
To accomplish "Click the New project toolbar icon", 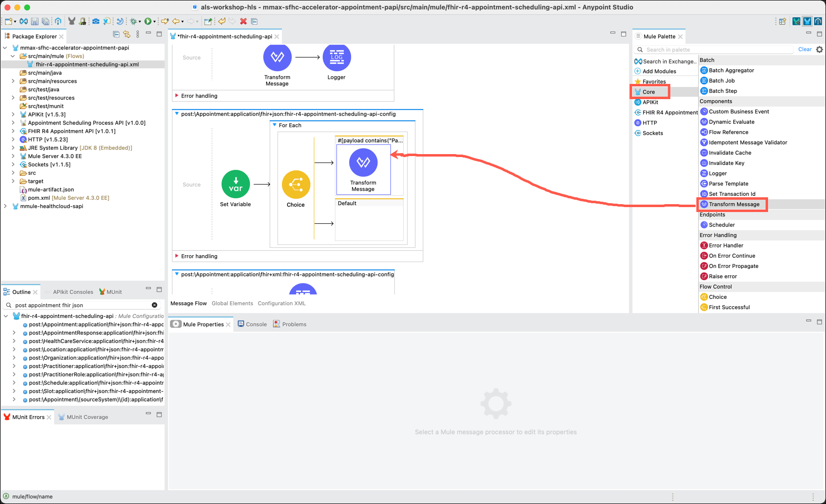I will tap(8, 21).
